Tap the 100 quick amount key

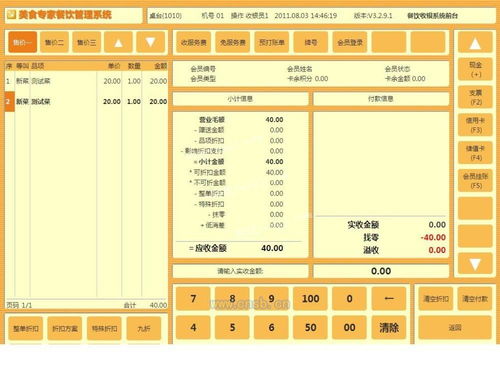(x=310, y=299)
